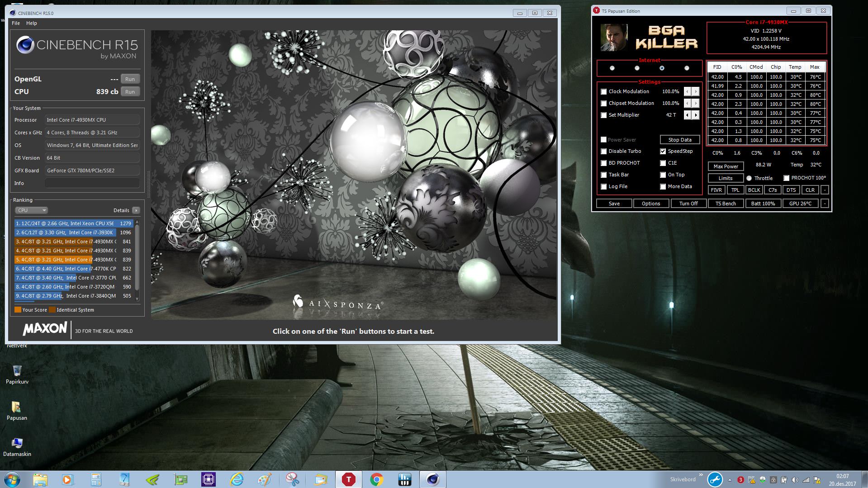
Task: Click Stop Data in ThrottleStop
Action: click(x=680, y=140)
